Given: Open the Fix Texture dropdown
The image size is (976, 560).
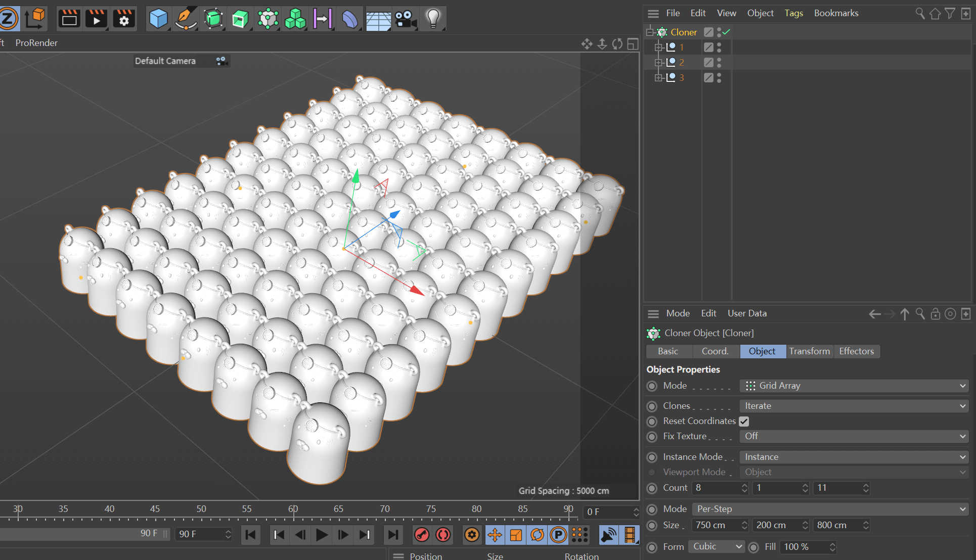Looking at the screenshot, I should pos(854,437).
